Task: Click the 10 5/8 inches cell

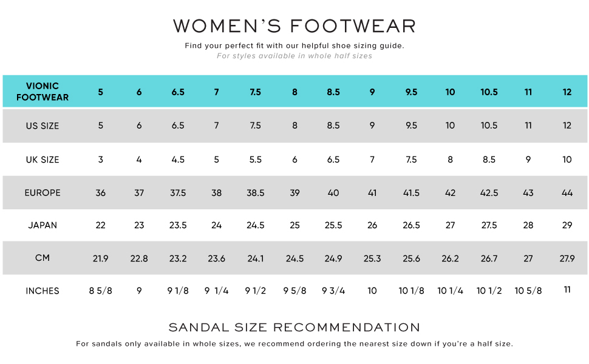Action: (528, 291)
